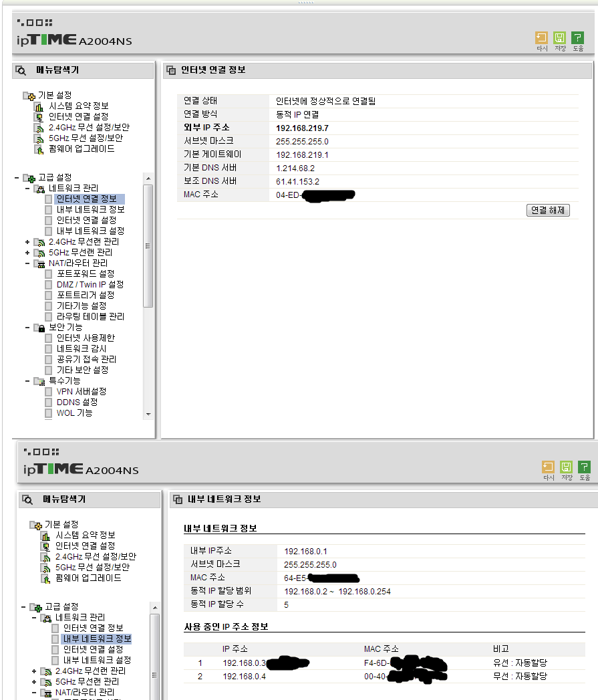Click the 연결 해제 disconnect button
This screenshot has height=700, width=598.
tap(548, 211)
